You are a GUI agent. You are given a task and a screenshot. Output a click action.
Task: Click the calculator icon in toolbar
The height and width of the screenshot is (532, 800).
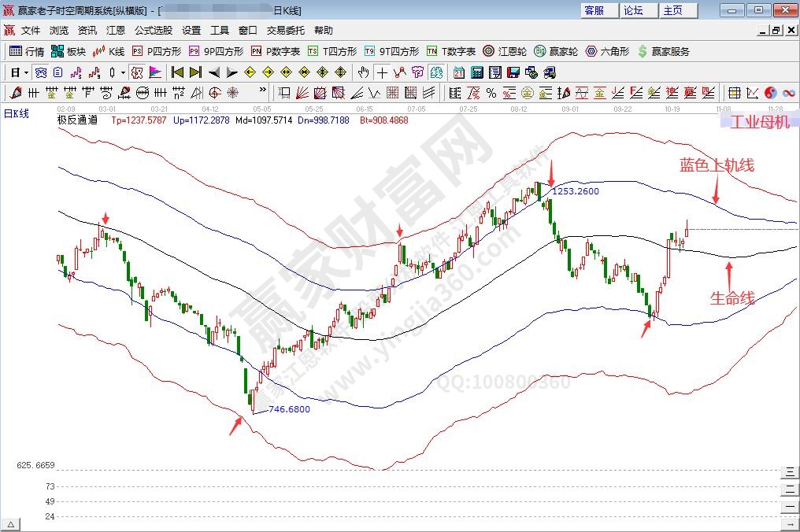pos(476,72)
